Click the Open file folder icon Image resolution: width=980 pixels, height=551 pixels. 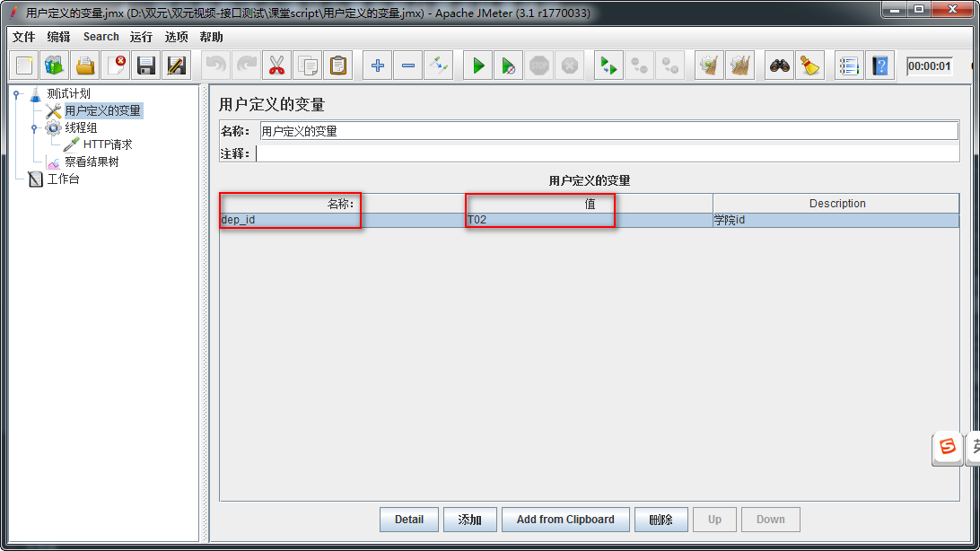85,66
